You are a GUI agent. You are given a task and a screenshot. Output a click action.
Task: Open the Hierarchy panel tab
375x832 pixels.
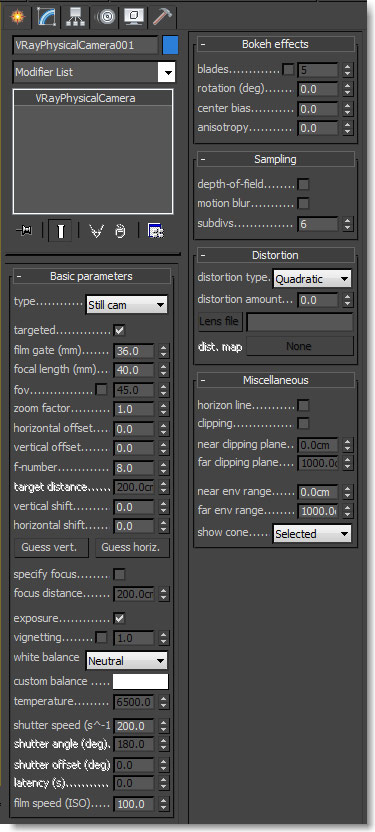76,17
